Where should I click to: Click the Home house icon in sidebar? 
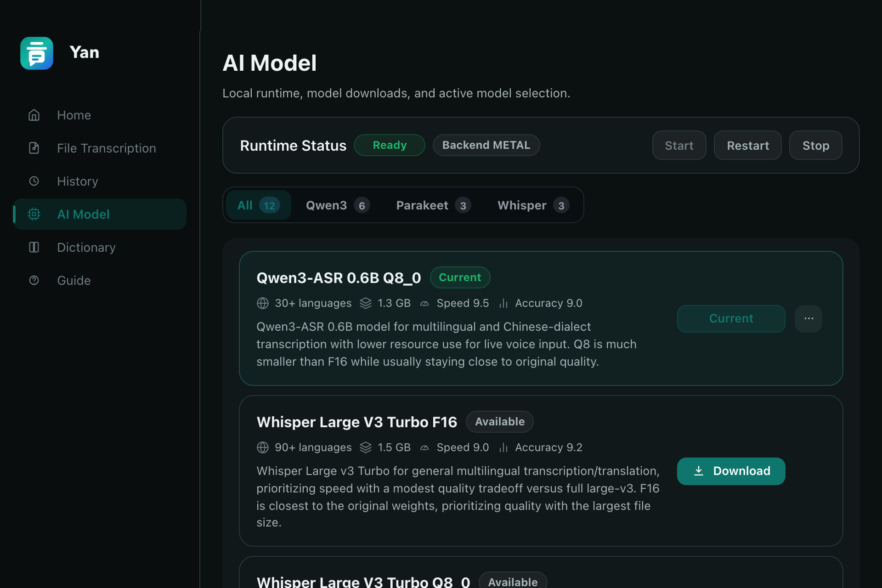click(34, 115)
